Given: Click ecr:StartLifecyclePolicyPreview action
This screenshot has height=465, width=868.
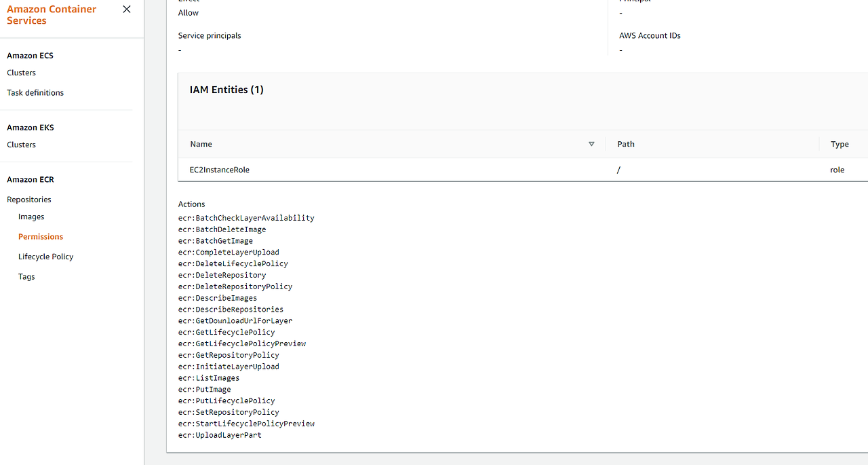Looking at the screenshot, I should pyautogui.click(x=246, y=424).
